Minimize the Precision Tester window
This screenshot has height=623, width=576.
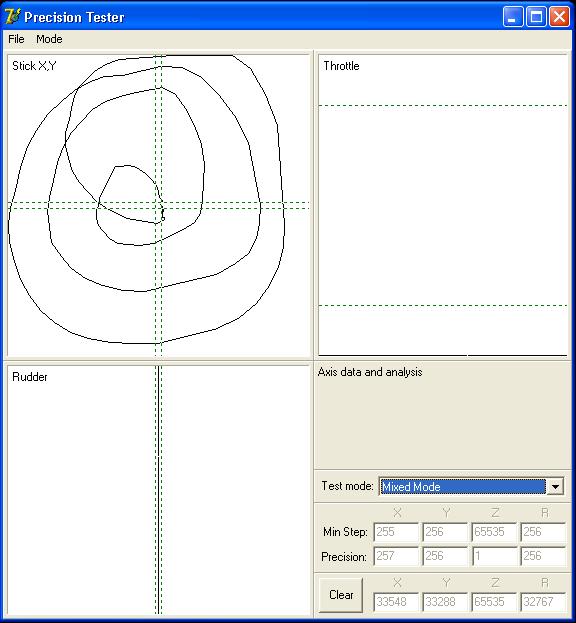[513, 17]
